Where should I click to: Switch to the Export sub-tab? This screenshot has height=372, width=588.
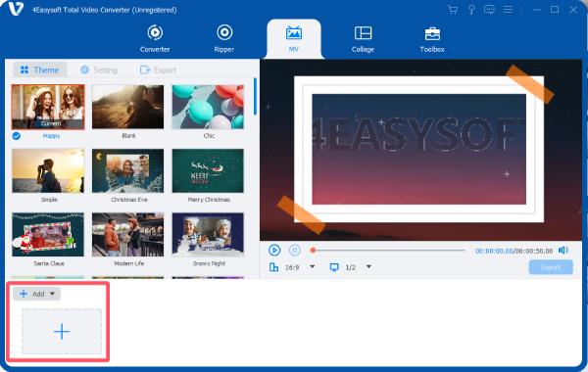(x=158, y=70)
